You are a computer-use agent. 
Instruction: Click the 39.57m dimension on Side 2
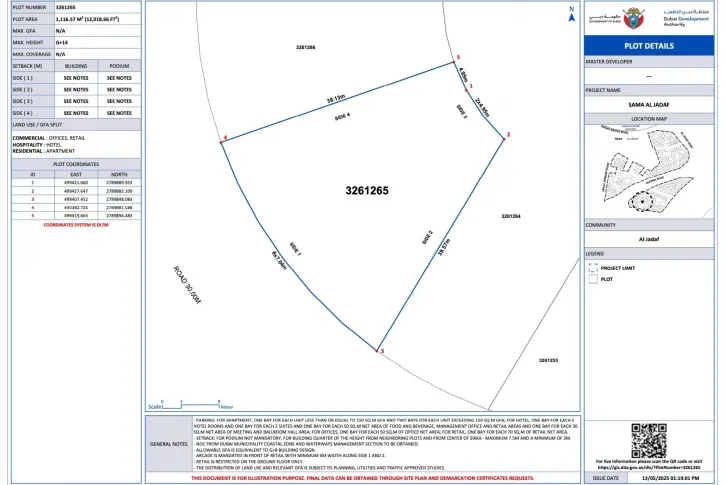(x=444, y=247)
